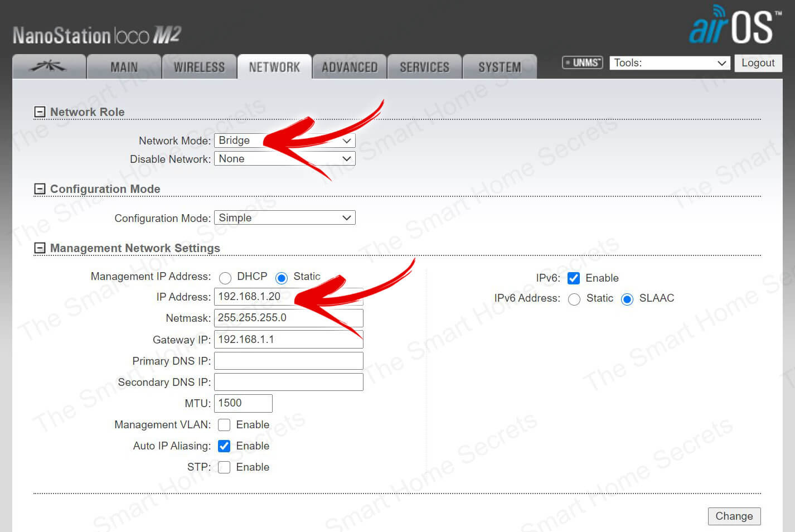Expand the Tools dropdown list
Viewport: 795px width, 532px height.
coord(670,63)
